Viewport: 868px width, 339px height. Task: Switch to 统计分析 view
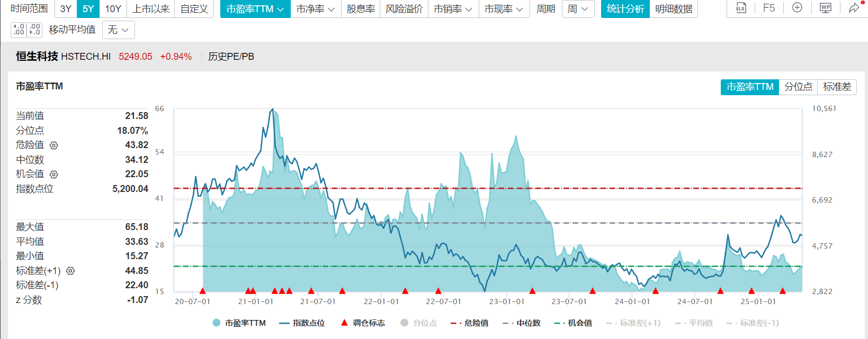coord(625,9)
